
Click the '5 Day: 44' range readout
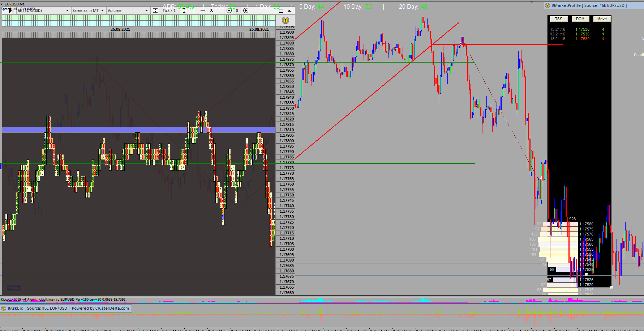[312, 7]
